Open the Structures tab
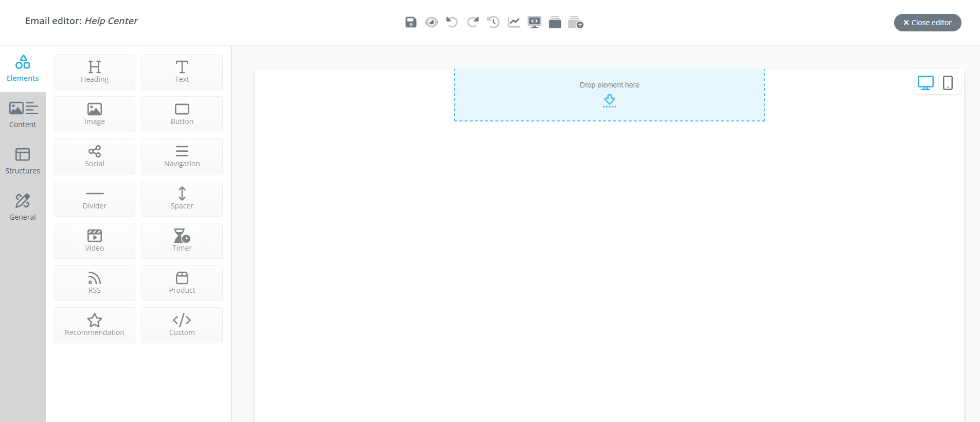The width and height of the screenshot is (980, 422). click(x=23, y=161)
